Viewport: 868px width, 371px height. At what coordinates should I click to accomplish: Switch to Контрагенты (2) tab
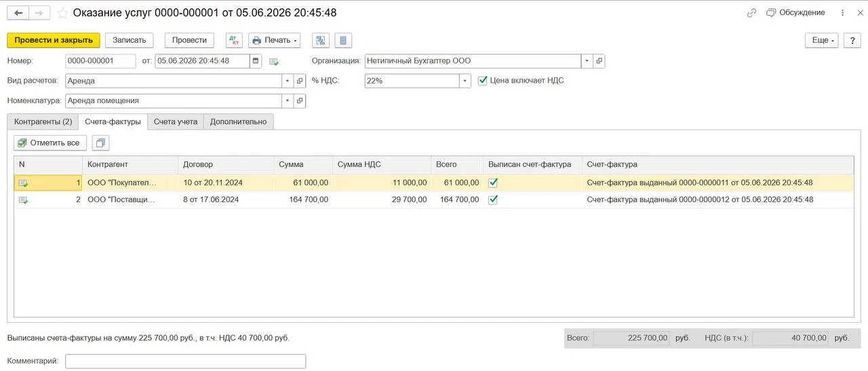[x=43, y=122]
